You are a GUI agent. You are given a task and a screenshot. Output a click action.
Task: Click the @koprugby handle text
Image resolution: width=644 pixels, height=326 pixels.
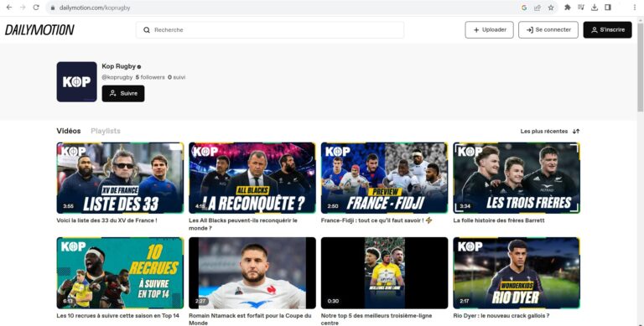pyautogui.click(x=117, y=77)
